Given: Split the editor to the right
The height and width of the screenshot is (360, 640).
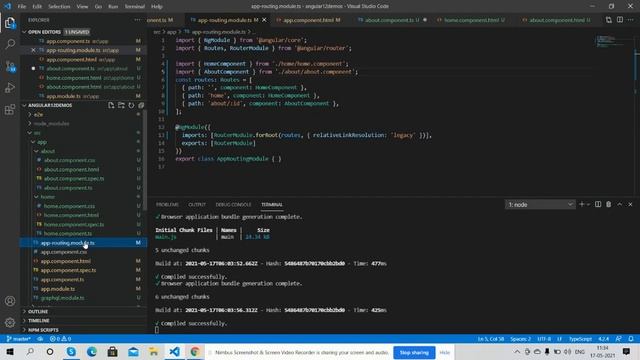Looking at the screenshot, I should tap(620, 20).
